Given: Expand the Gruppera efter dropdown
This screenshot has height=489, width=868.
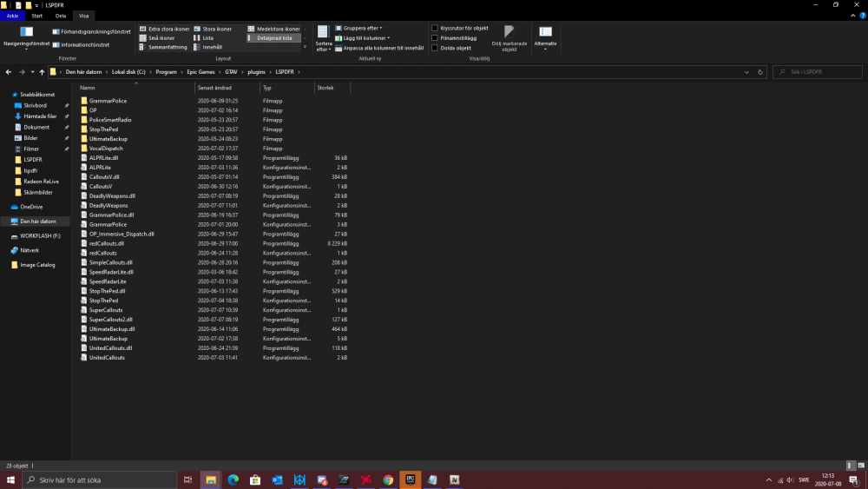Looking at the screenshot, I should tap(361, 29).
